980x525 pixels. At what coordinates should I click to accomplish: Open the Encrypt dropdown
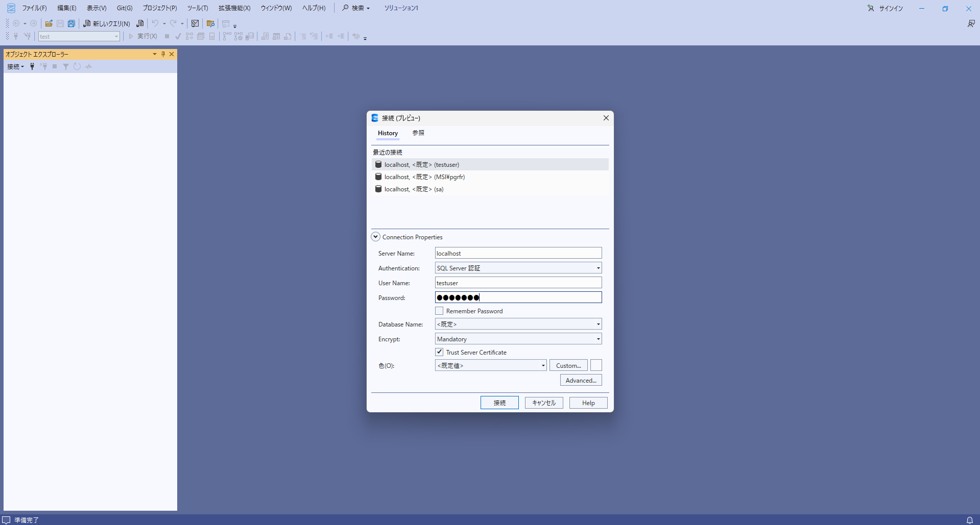click(597, 338)
